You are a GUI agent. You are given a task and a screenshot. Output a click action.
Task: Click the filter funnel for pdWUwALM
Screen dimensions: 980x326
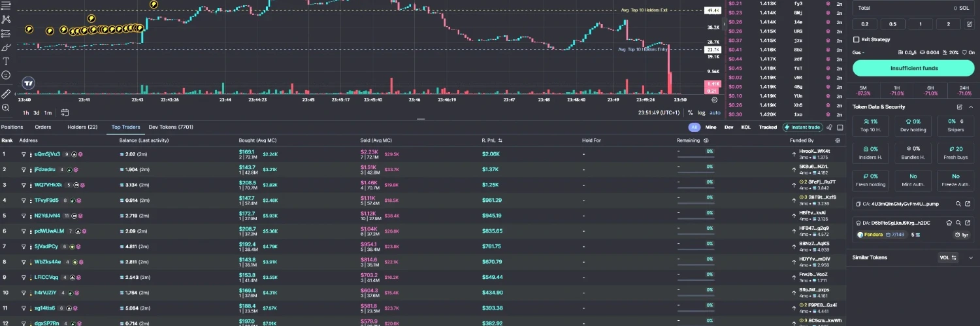point(24,231)
